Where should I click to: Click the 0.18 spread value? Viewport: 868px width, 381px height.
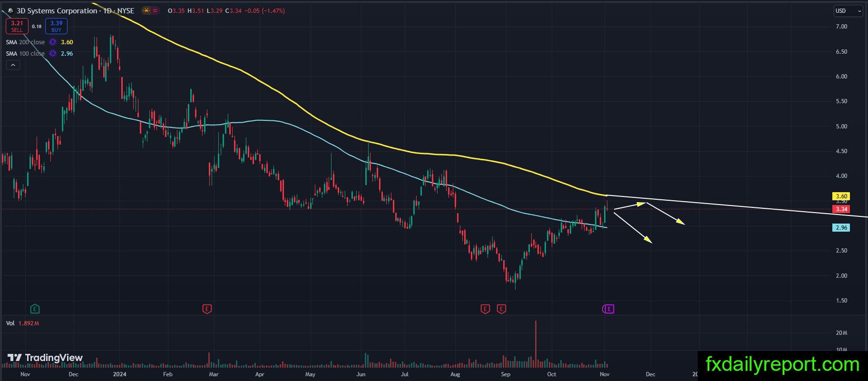pos(37,27)
